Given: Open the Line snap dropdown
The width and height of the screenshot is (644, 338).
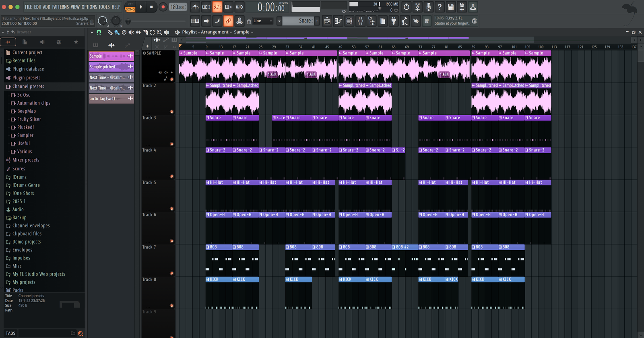Looking at the screenshot, I should coord(263,21).
